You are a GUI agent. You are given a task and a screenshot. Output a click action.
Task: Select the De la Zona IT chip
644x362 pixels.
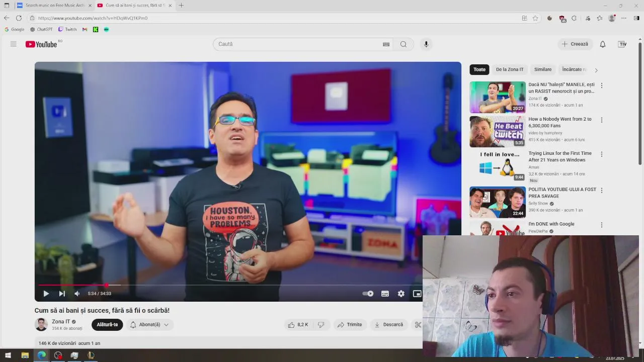click(510, 69)
